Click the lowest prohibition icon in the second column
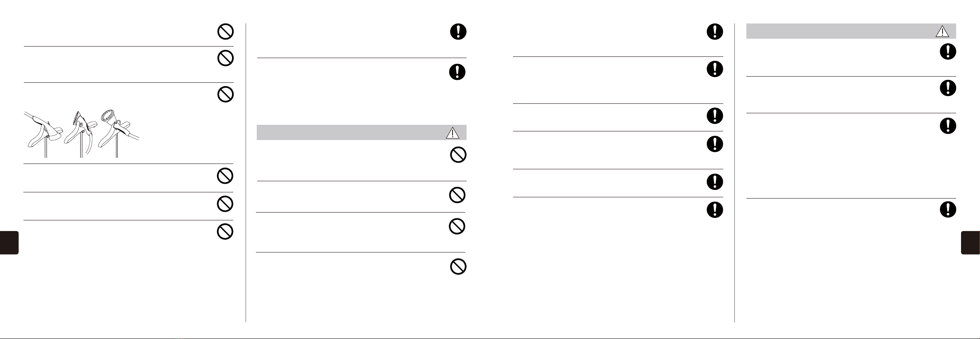 click(x=458, y=267)
